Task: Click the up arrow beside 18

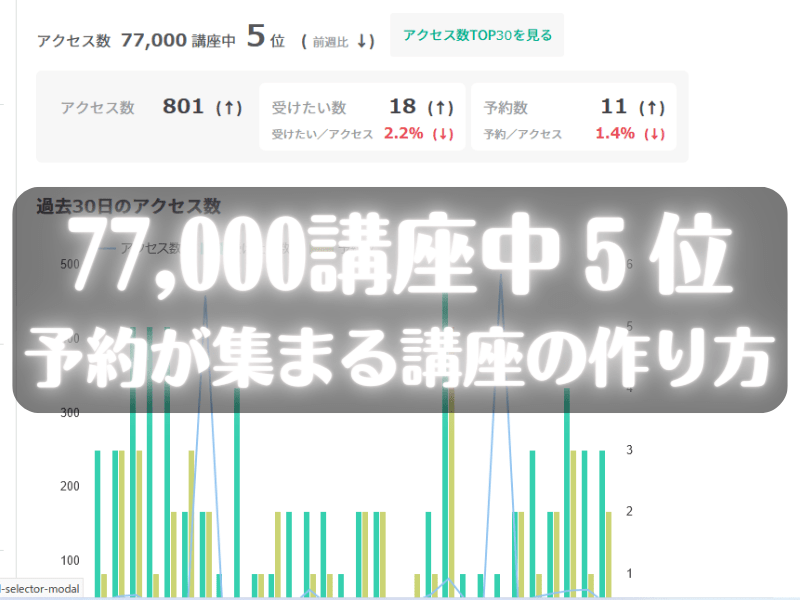Action: coord(440,107)
